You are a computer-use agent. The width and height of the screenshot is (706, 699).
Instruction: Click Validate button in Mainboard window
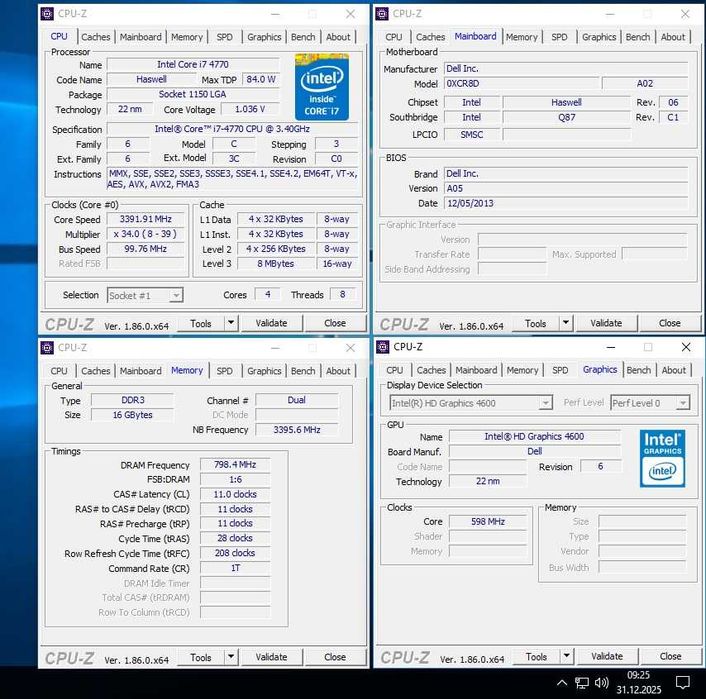point(606,323)
